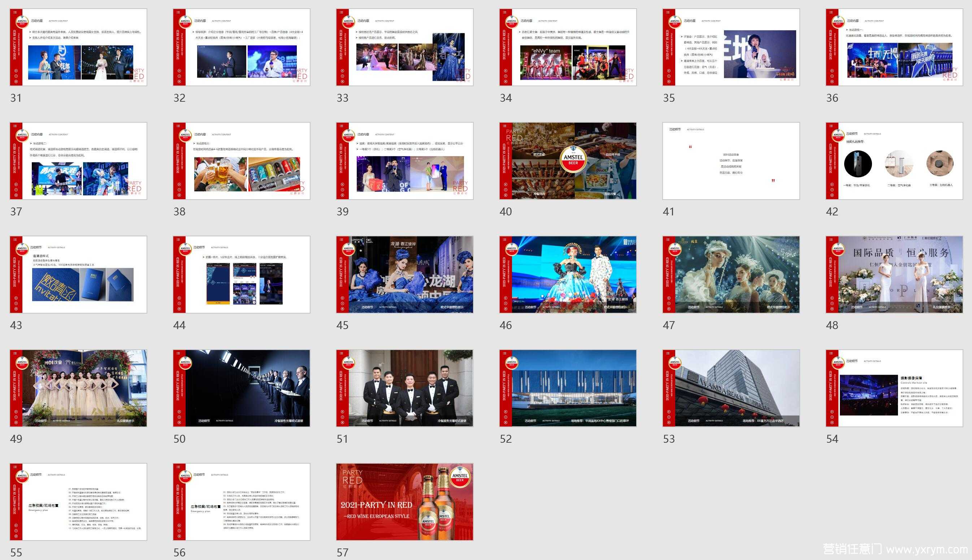Image resolution: width=972 pixels, height=560 pixels.
Task: Select slide 39 lottery prize thumbnail
Action: [405, 161]
